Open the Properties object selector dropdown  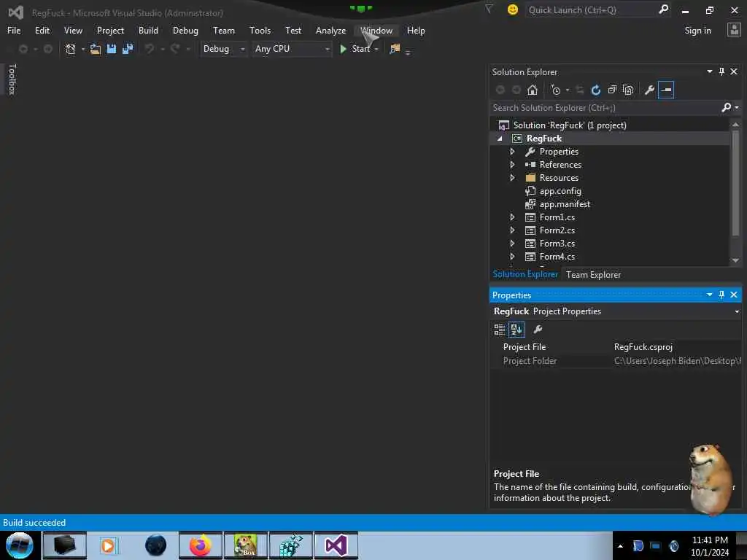click(737, 311)
